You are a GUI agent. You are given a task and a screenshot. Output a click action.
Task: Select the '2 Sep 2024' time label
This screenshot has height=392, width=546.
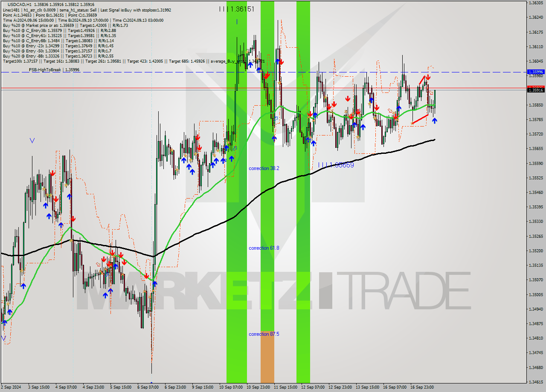11,387
